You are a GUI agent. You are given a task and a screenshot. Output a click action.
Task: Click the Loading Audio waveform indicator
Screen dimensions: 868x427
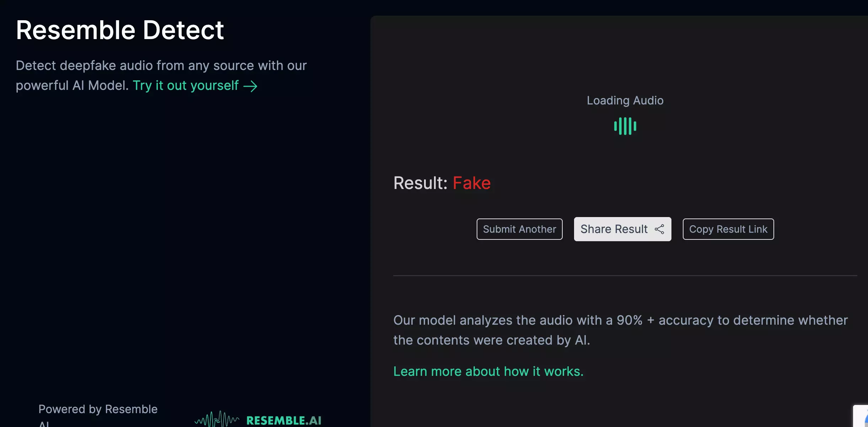(625, 126)
